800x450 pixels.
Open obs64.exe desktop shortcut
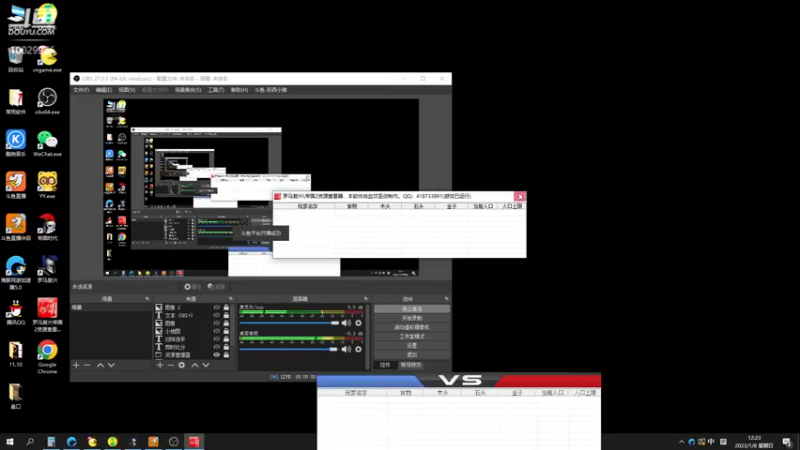(x=47, y=101)
